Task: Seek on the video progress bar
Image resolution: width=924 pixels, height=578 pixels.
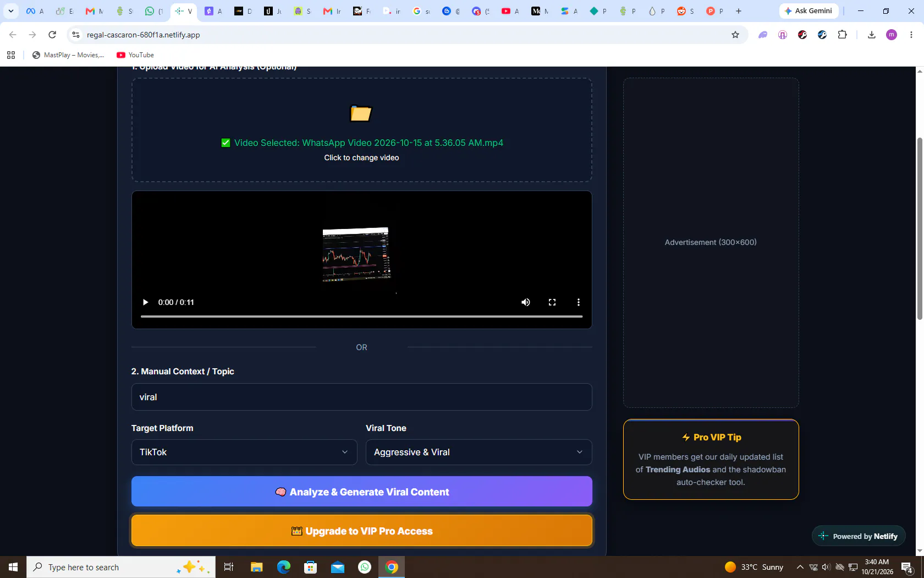Action: (x=361, y=317)
